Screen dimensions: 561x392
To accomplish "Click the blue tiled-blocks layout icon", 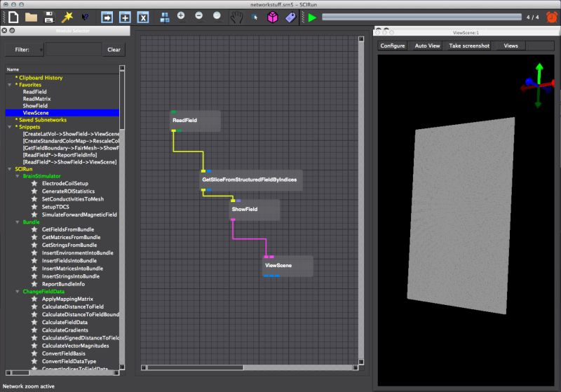I will click(x=165, y=17).
